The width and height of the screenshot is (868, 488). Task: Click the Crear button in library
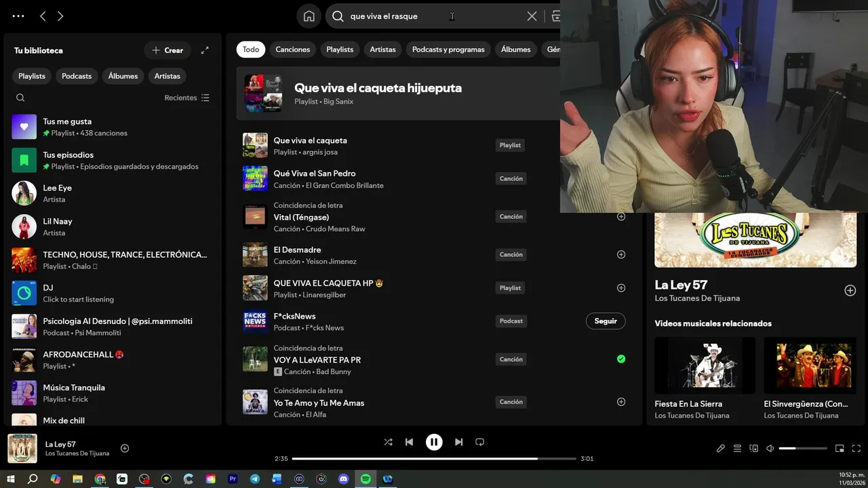click(167, 50)
